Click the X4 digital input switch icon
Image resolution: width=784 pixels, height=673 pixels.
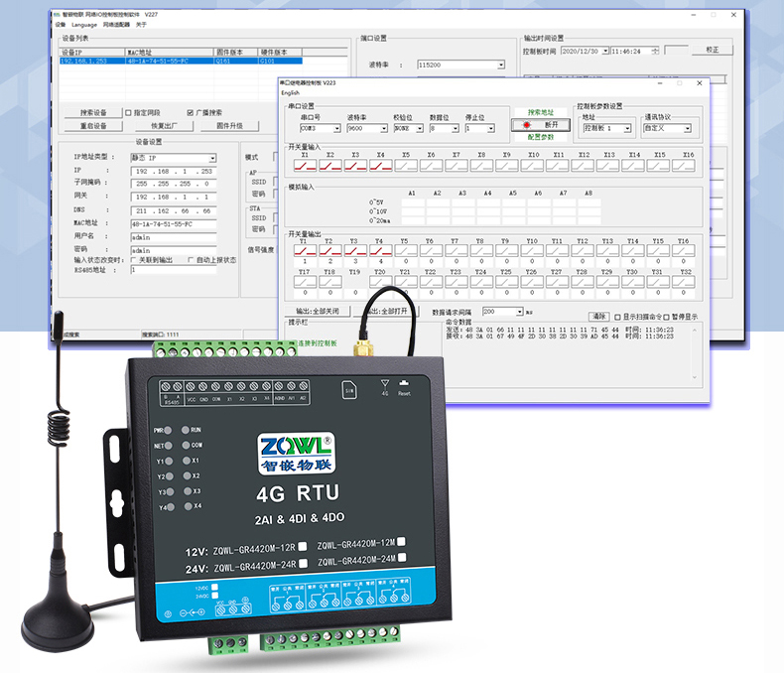click(379, 166)
